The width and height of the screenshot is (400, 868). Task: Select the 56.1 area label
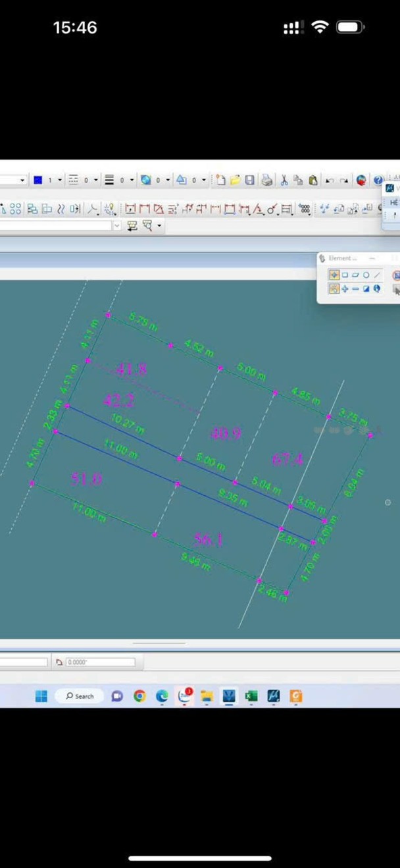[209, 540]
